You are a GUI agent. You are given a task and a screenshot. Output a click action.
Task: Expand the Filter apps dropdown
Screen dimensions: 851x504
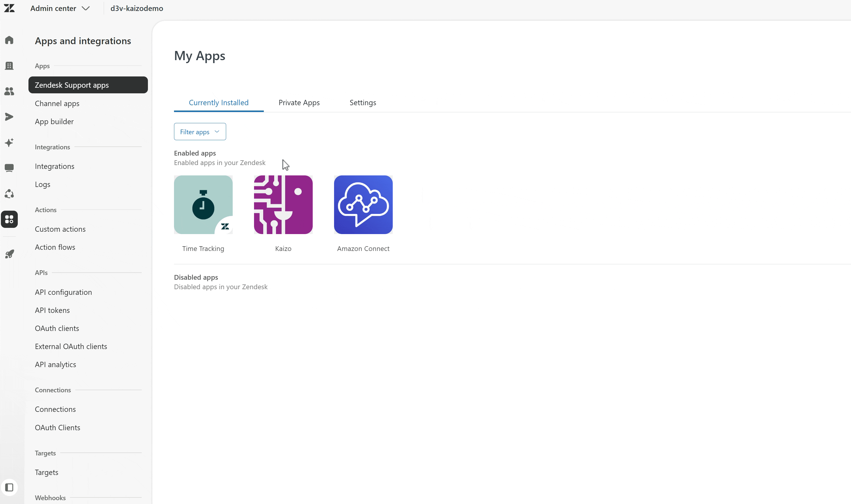click(200, 132)
